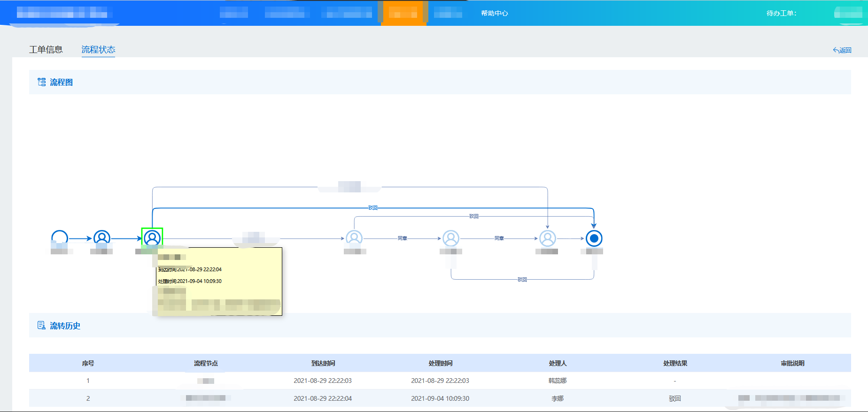Image resolution: width=868 pixels, height=412 pixels.
Task: Click the second 同意 arrow label
Action: coord(499,238)
